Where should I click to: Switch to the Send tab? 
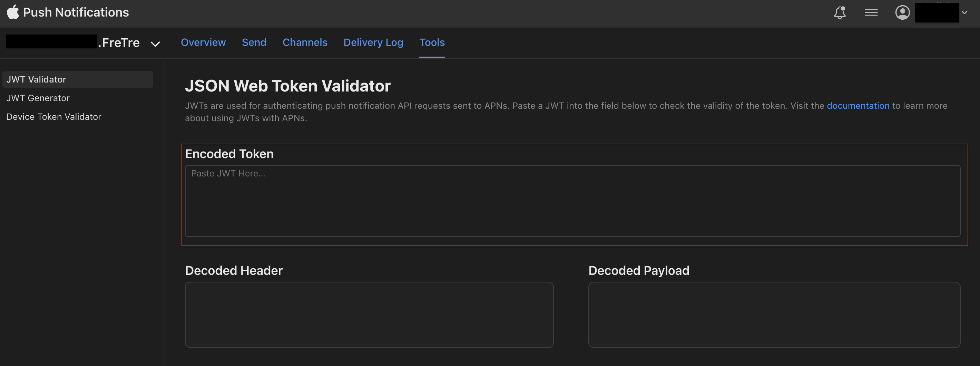[254, 42]
